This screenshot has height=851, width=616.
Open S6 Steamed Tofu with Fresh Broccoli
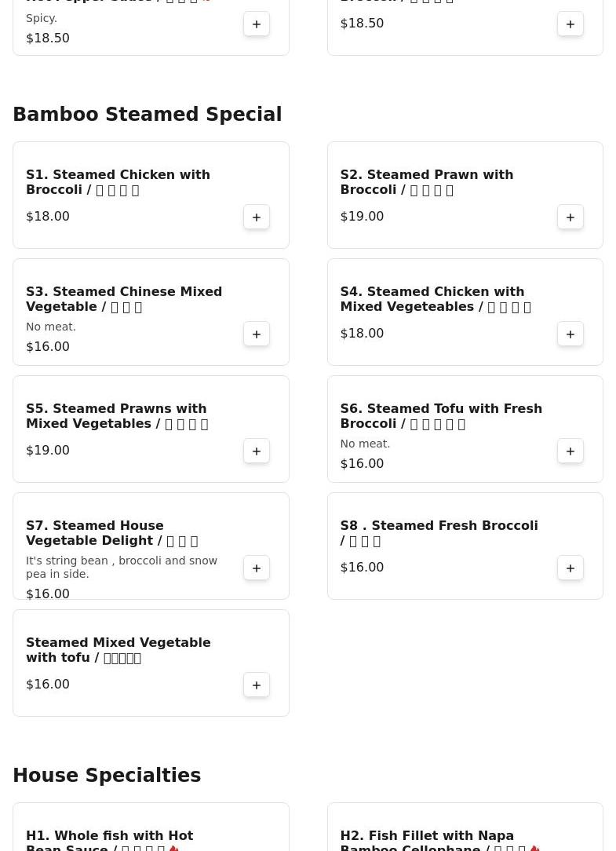point(465,429)
